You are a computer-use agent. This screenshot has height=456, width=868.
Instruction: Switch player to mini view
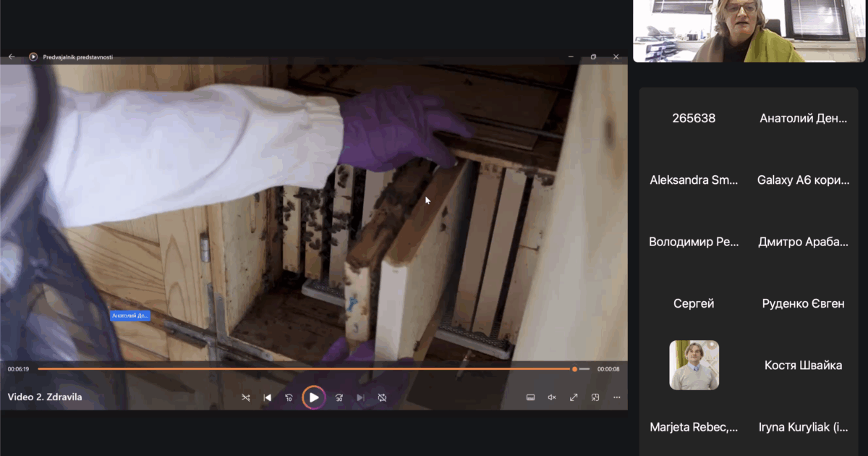tap(595, 397)
